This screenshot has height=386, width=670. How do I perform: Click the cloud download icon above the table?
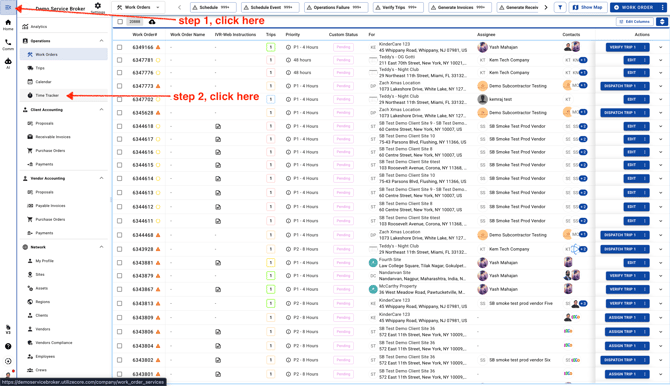pos(152,21)
